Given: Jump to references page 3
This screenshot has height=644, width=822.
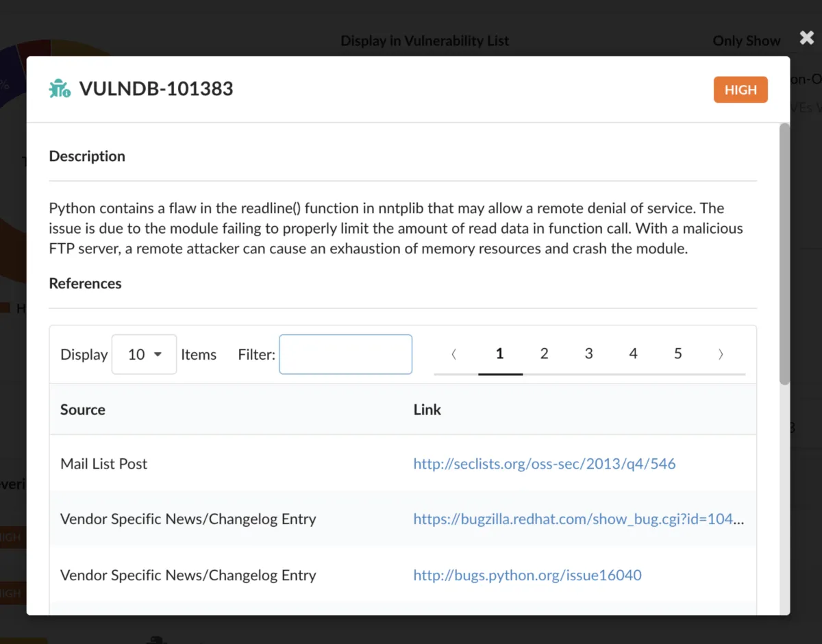Looking at the screenshot, I should 588,354.
